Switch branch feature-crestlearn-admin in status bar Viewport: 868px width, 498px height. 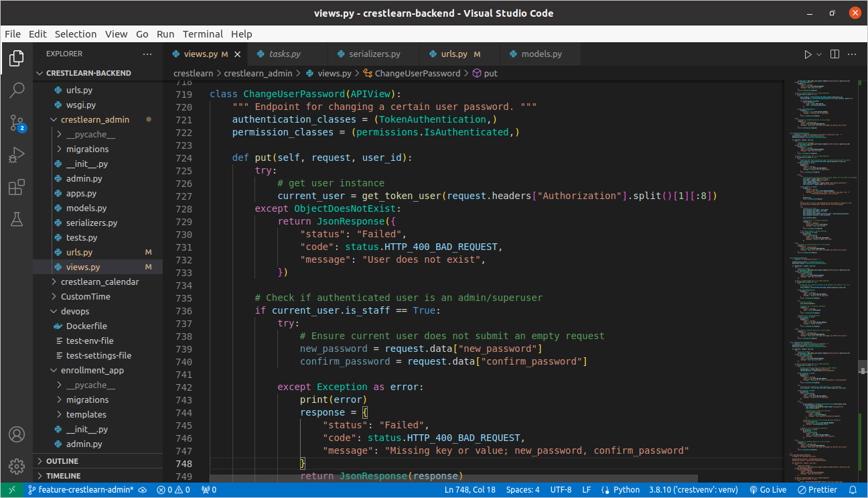coord(80,490)
